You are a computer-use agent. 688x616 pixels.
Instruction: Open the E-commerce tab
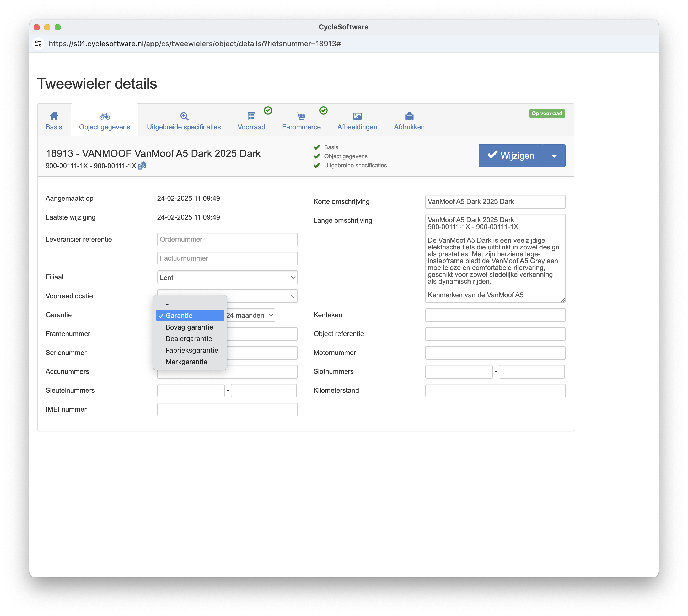(301, 120)
